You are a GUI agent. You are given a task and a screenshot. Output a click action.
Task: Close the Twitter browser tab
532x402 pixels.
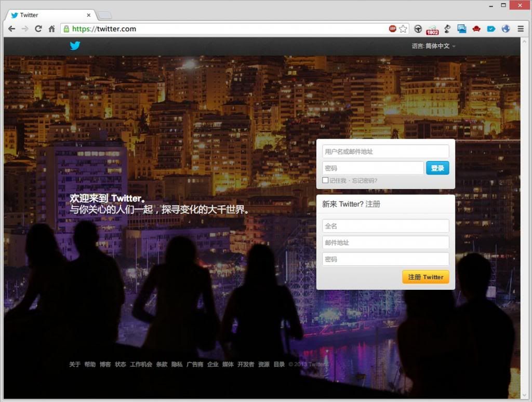88,15
